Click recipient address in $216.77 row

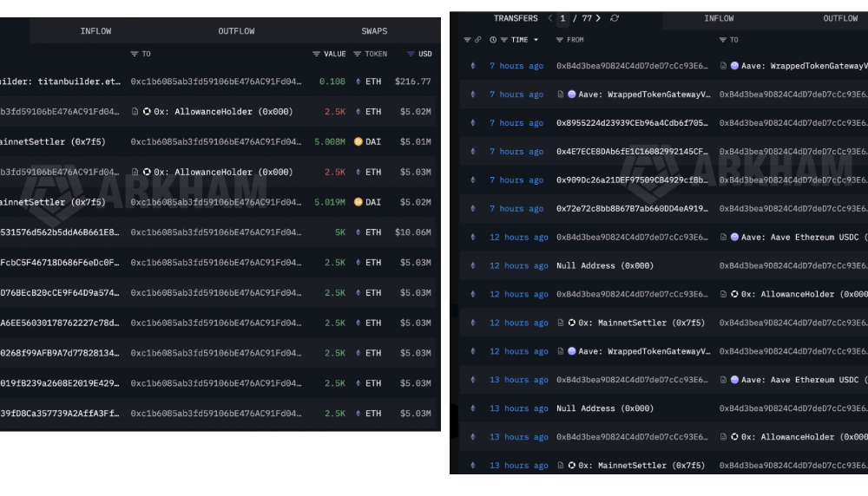pos(216,82)
